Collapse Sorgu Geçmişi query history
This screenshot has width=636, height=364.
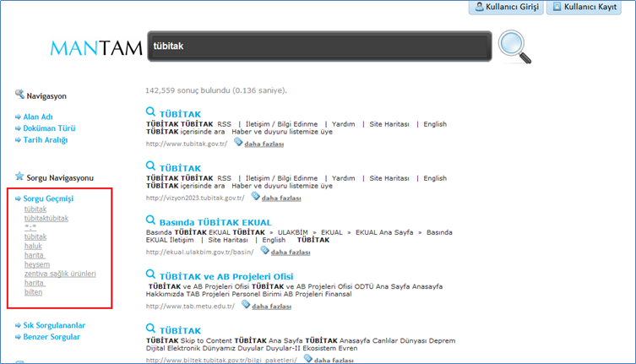click(48, 198)
